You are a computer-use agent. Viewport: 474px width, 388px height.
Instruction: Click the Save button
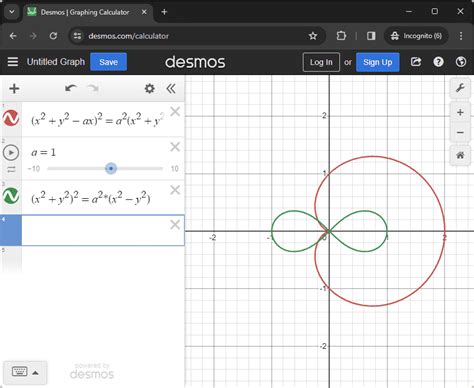(108, 62)
